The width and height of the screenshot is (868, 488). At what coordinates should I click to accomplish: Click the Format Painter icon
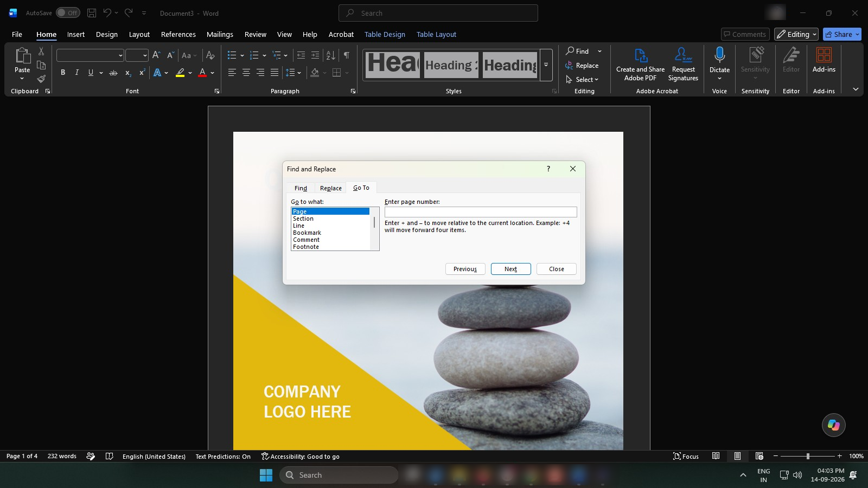(x=41, y=79)
